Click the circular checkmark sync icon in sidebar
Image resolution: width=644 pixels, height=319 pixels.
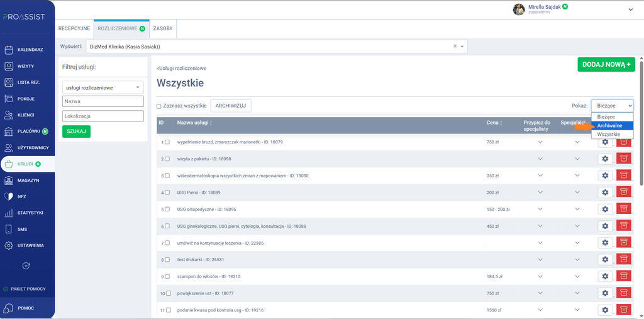[25, 266]
